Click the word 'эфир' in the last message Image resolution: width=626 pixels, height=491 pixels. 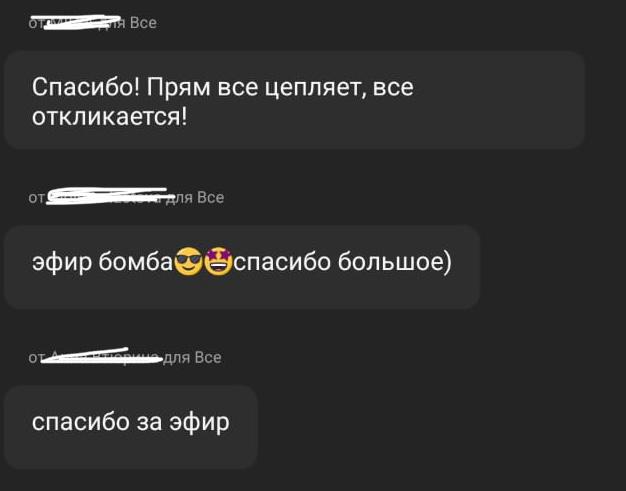(199, 423)
